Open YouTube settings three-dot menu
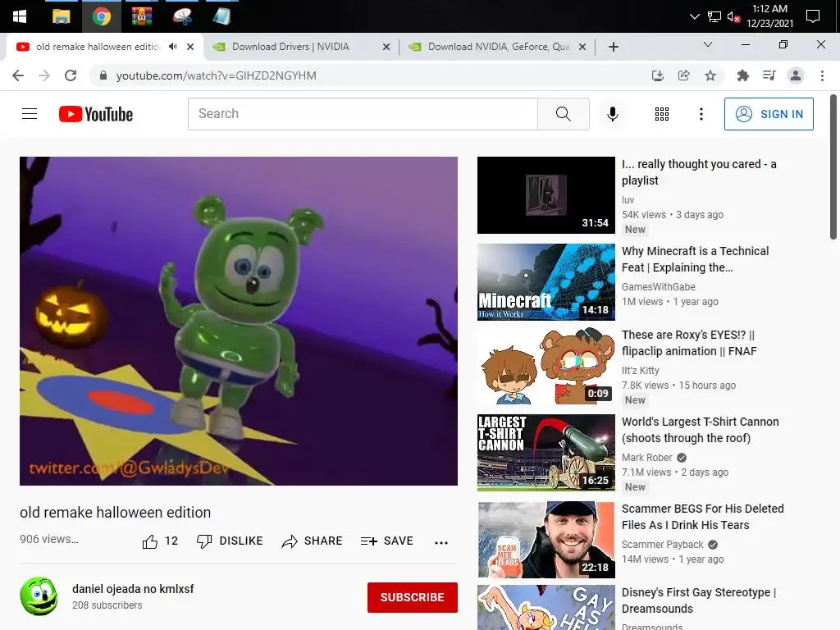The image size is (840, 630). 701,113
